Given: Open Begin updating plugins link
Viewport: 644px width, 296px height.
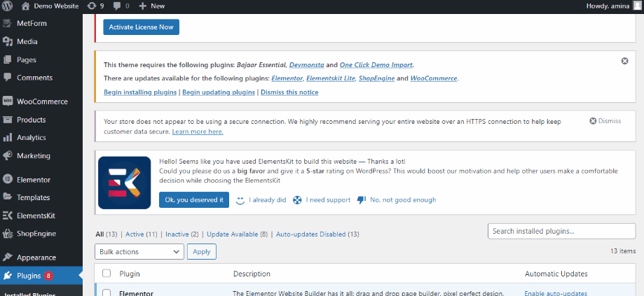Looking at the screenshot, I should [219, 92].
